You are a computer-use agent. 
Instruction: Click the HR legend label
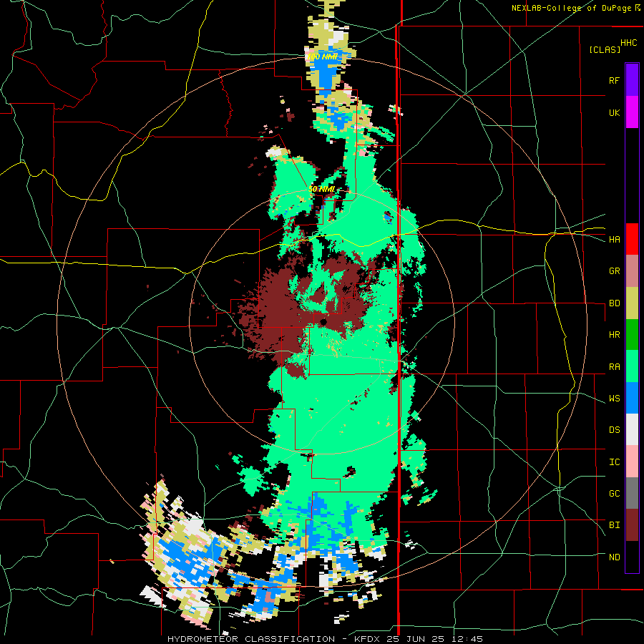pos(614,335)
